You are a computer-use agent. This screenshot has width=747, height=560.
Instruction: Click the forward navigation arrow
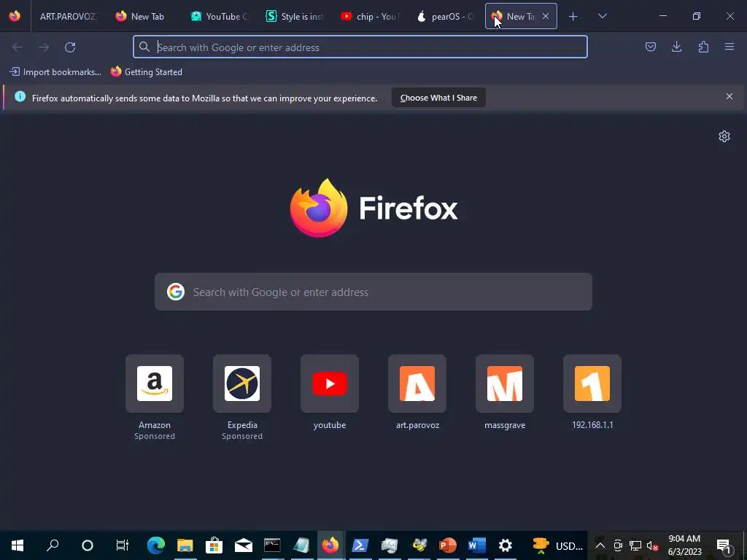(44, 47)
